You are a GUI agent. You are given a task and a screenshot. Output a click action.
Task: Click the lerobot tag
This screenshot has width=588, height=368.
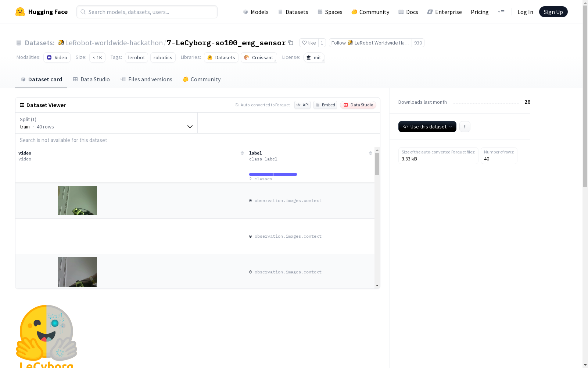136,57
